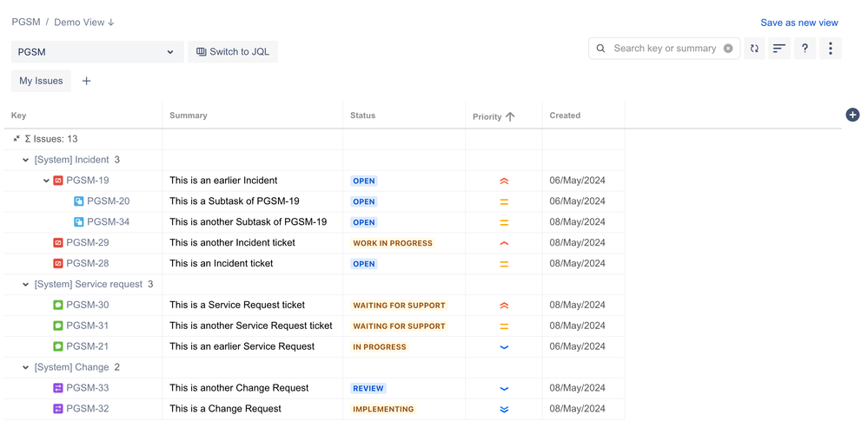
Task: Open the PGSM project dropdown
Action: coord(97,52)
